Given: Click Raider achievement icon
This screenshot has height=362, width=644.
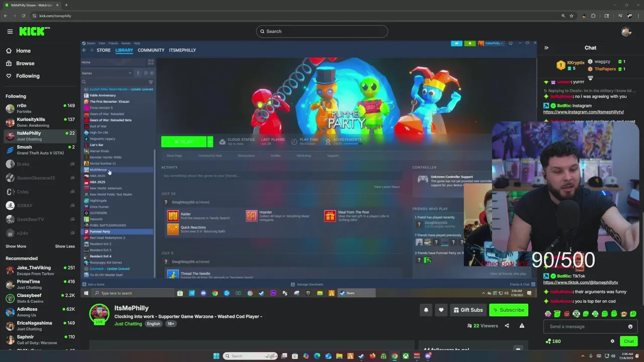Looking at the screenshot, I should pyautogui.click(x=173, y=216).
